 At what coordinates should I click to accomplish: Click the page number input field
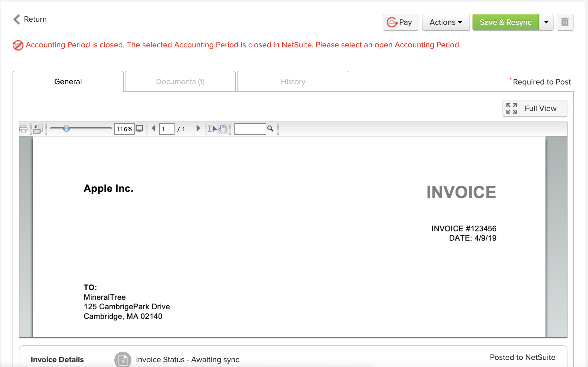(x=167, y=129)
